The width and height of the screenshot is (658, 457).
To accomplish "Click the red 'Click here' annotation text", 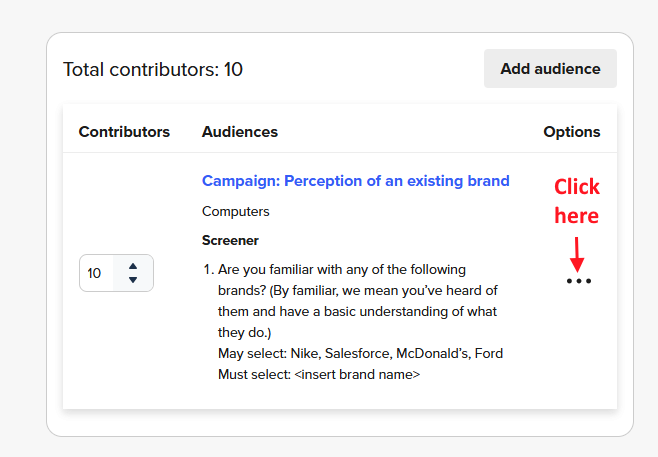I will [577, 201].
